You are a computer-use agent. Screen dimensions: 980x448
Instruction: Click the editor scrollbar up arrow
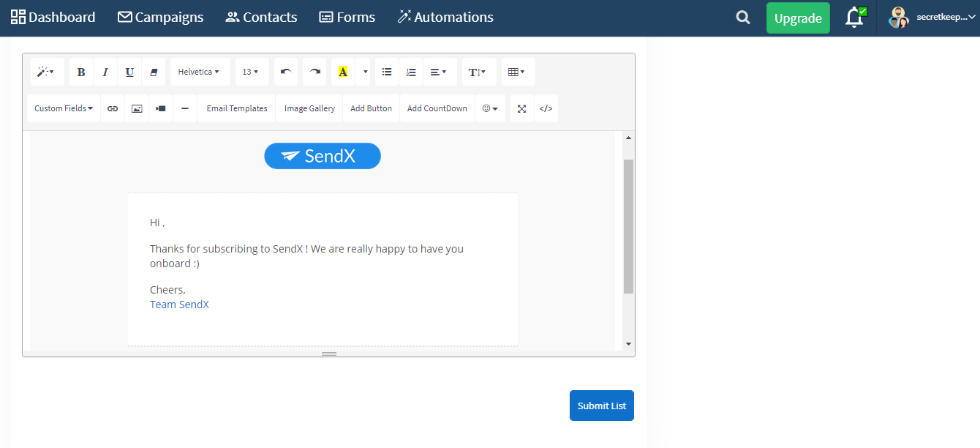(x=628, y=138)
